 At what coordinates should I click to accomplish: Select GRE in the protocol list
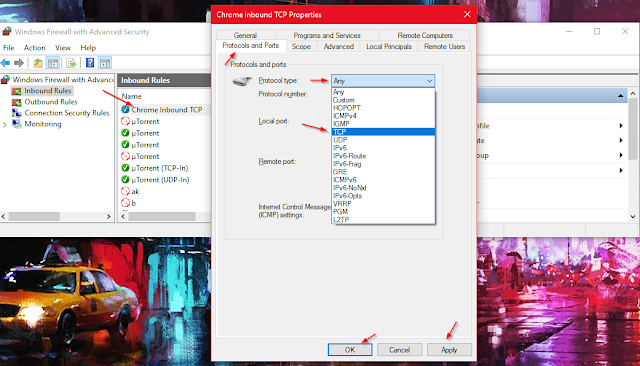click(x=383, y=172)
